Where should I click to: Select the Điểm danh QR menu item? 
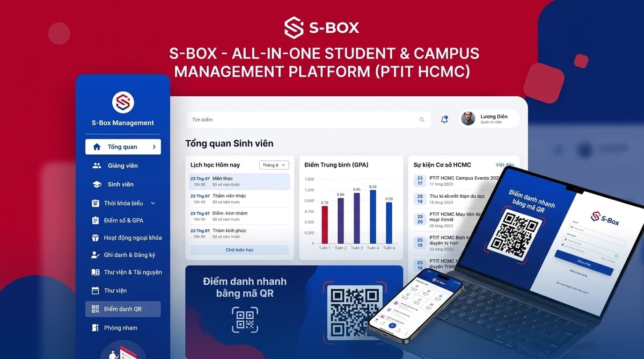[x=123, y=309]
